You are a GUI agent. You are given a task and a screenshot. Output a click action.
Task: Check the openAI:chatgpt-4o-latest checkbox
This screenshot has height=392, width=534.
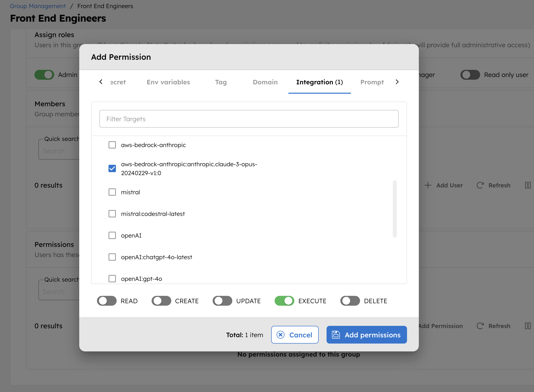click(x=112, y=257)
